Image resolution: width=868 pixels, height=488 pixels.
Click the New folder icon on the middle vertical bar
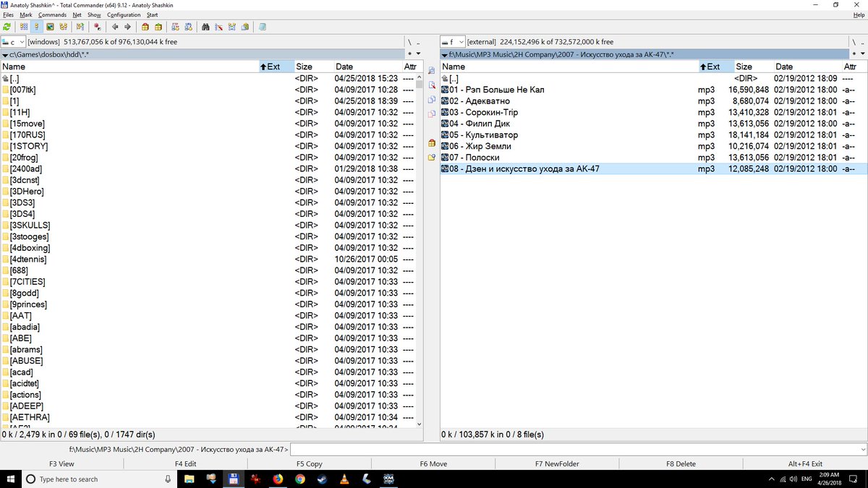(x=432, y=158)
